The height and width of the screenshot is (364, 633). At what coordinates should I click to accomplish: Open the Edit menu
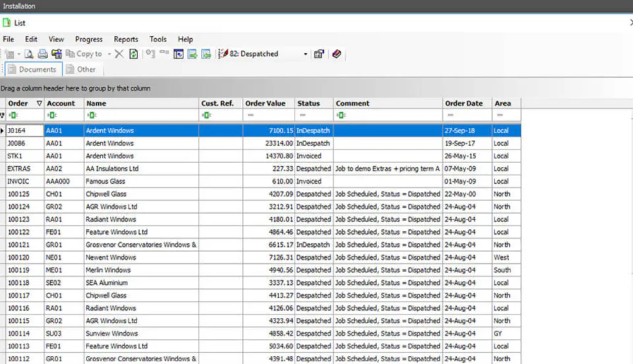(x=31, y=39)
